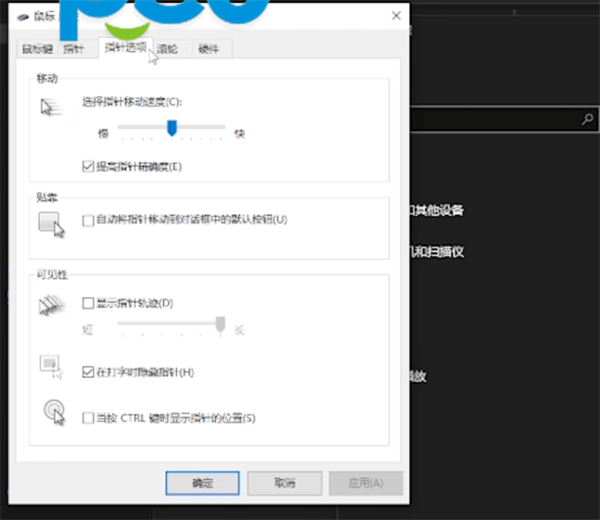Toggle 提高指针精确度 checkbox
Viewport: 600px width, 520px height.
88,166
